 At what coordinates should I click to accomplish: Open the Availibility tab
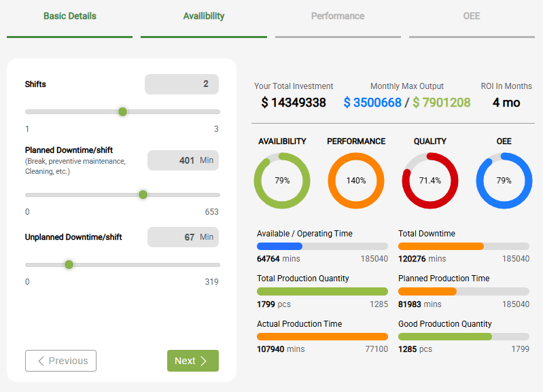(x=204, y=16)
